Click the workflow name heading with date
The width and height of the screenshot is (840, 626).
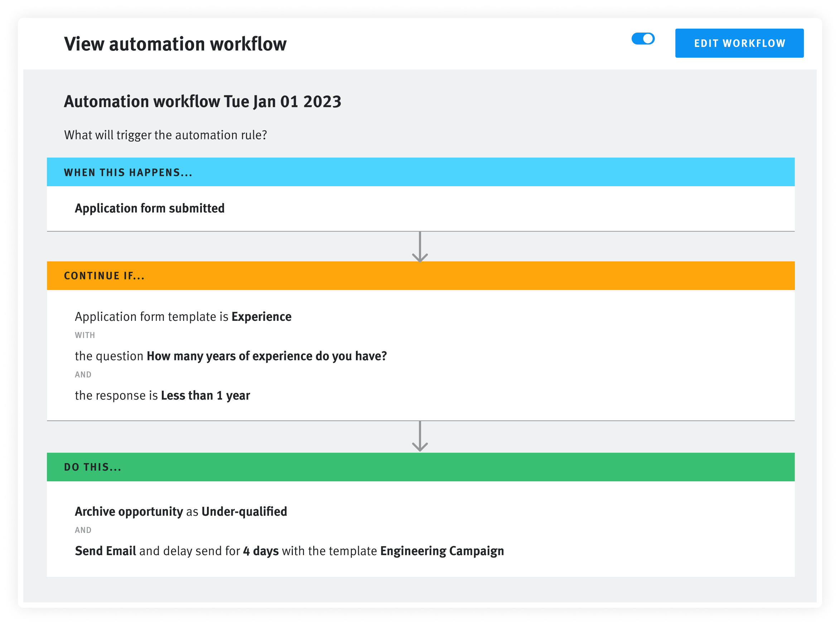click(x=202, y=102)
